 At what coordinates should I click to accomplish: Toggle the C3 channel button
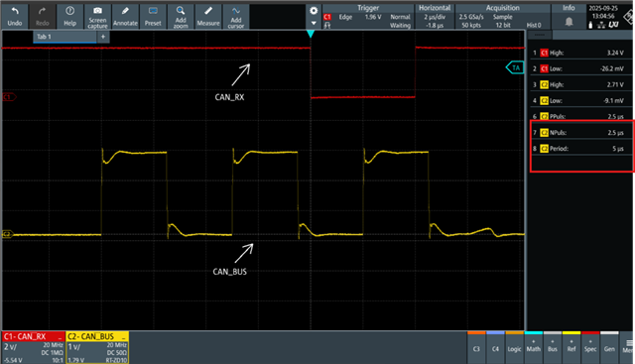tap(476, 347)
